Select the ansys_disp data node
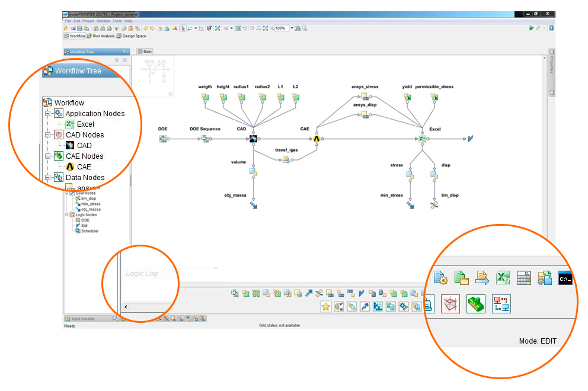Viewport: 588px width, 391px height. (365, 115)
